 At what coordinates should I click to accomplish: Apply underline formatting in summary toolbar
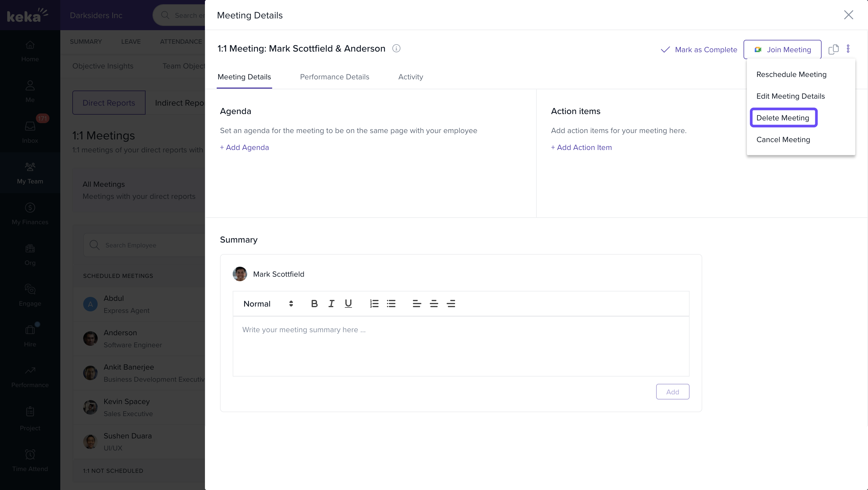(x=348, y=304)
